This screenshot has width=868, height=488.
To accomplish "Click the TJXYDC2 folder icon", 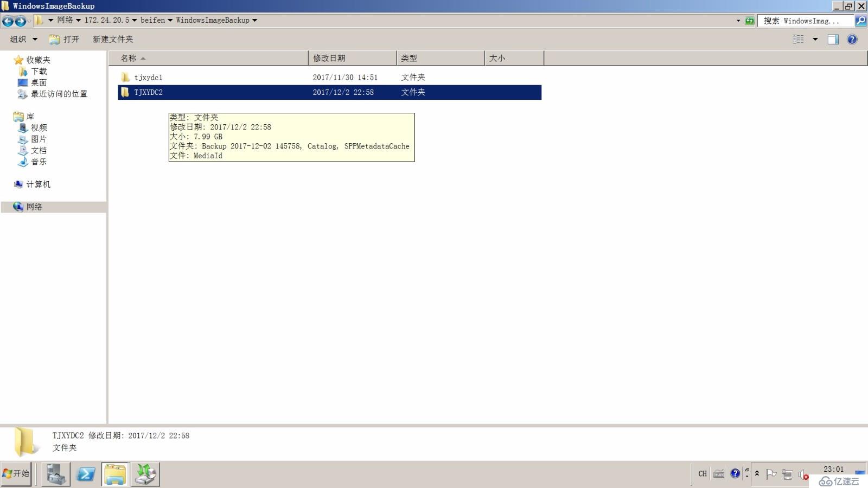I will [x=125, y=92].
